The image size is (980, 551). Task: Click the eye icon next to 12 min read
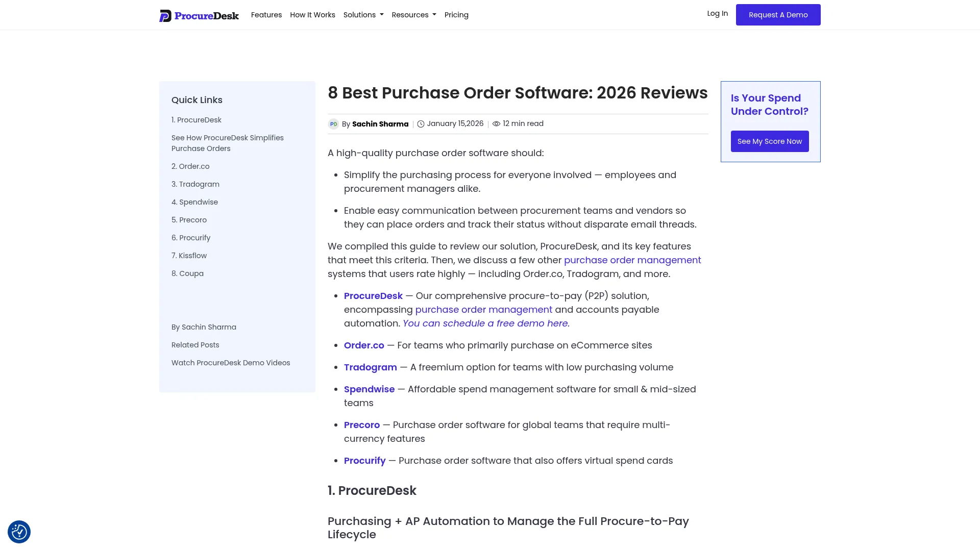pos(496,123)
